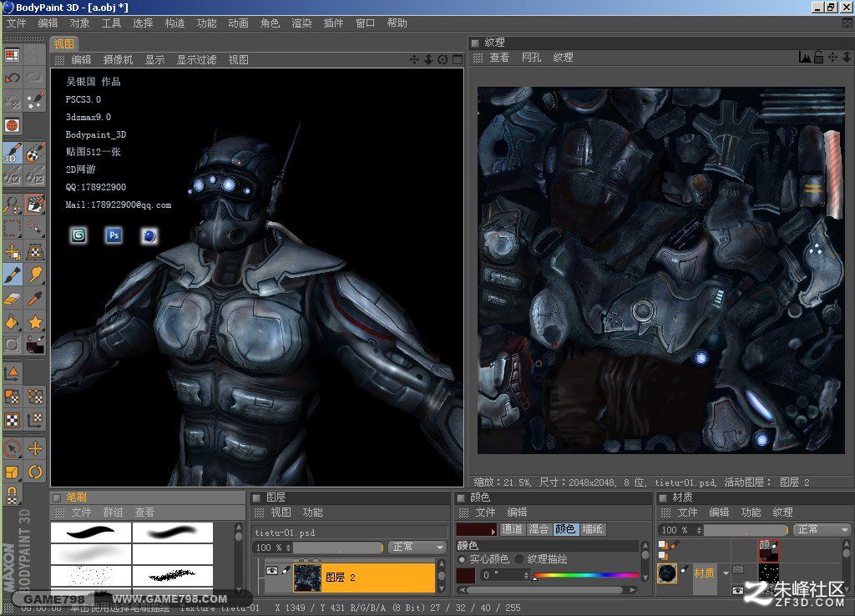The image size is (855, 616).
Task: Click the rainbow hue slider
Action: pos(586,574)
